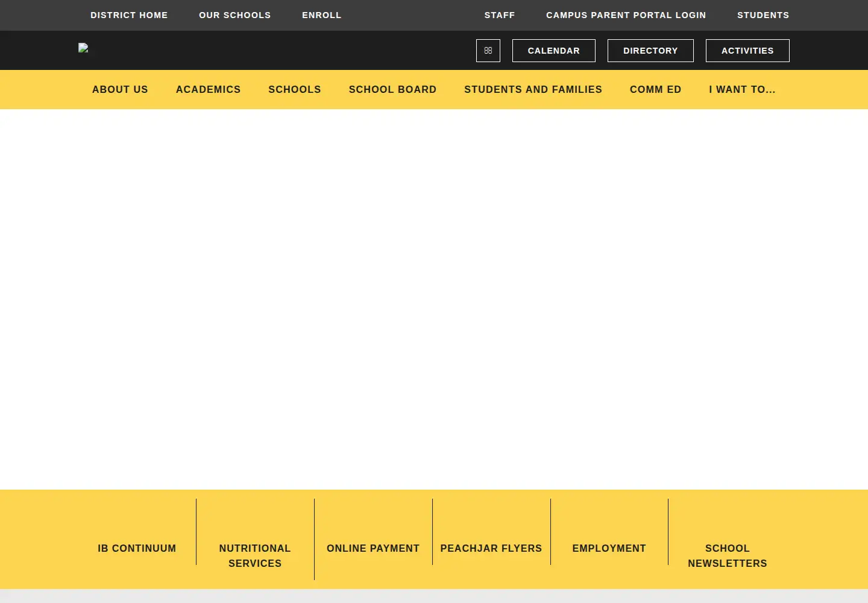Go to the Students link in top bar
This screenshot has width=868, height=603.
(763, 15)
